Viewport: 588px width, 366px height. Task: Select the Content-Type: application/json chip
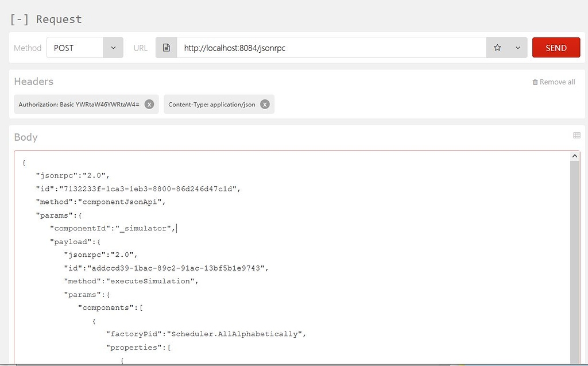tap(211, 105)
